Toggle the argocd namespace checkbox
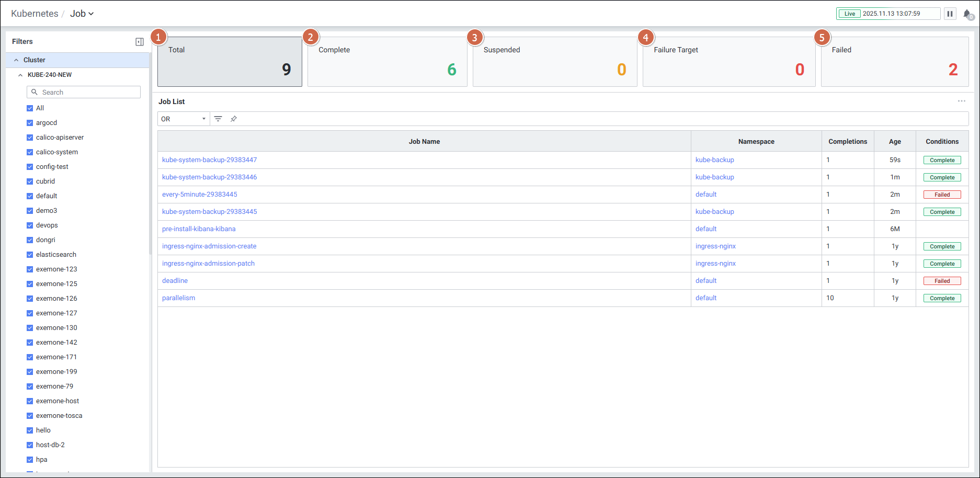This screenshot has height=478, width=980. pyautogui.click(x=30, y=123)
